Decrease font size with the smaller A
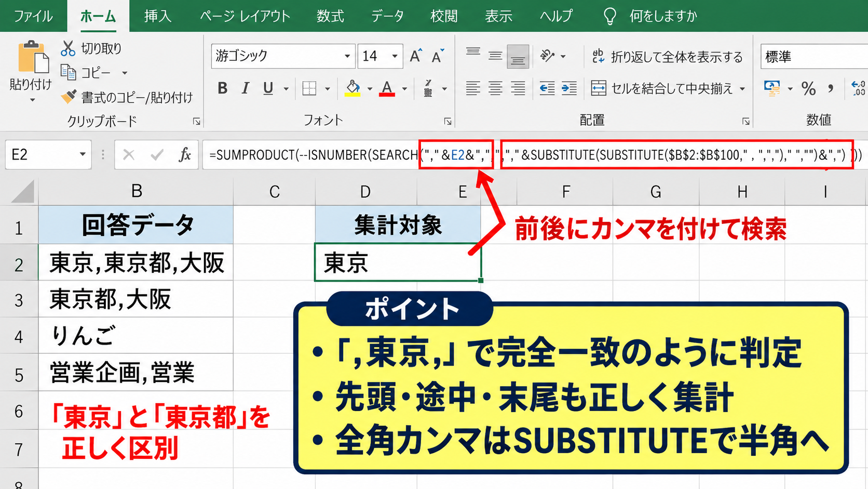The width and height of the screenshot is (868, 489). [x=438, y=56]
